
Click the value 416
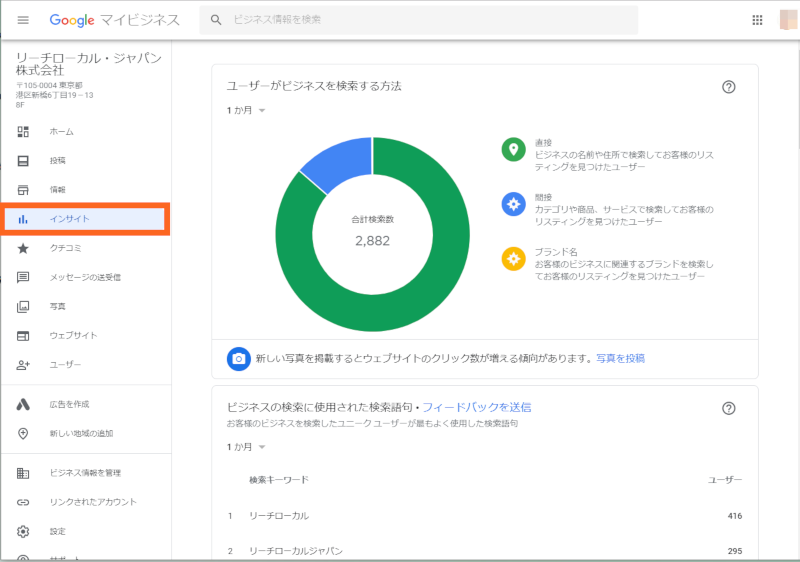735,516
